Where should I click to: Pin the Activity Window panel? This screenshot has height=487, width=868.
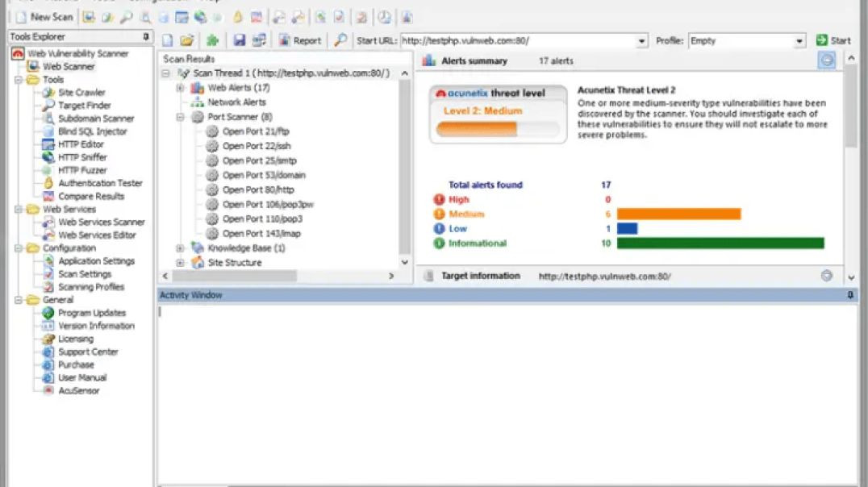point(850,295)
